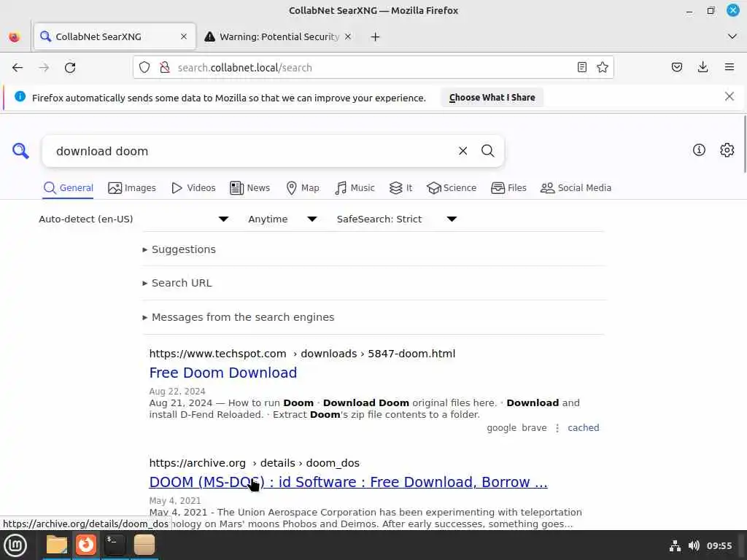Click Firefox in the taskbar
The image size is (747, 560).
point(86,545)
